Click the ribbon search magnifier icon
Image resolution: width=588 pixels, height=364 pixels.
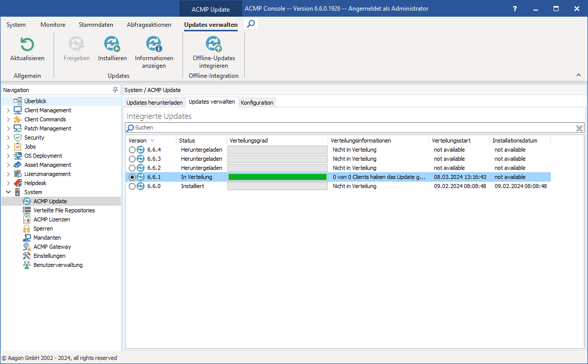[x=251, y=24]
